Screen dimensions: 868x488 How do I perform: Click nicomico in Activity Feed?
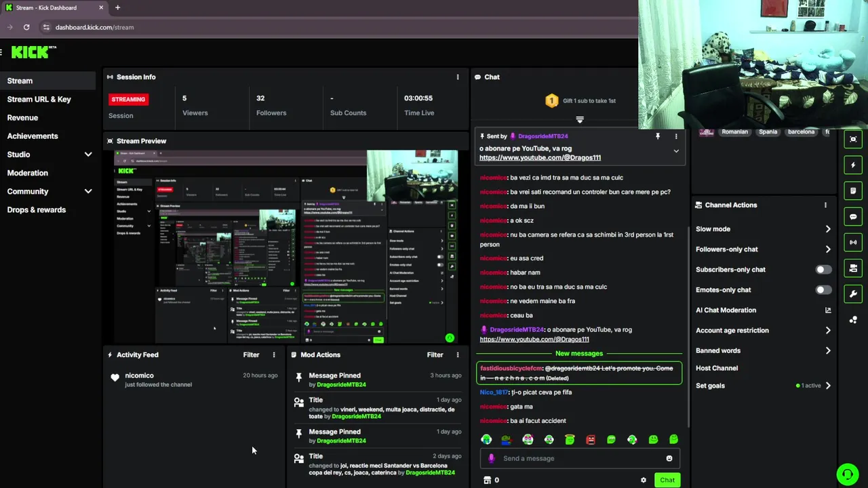pyautogui.click(x=139, y=375)
